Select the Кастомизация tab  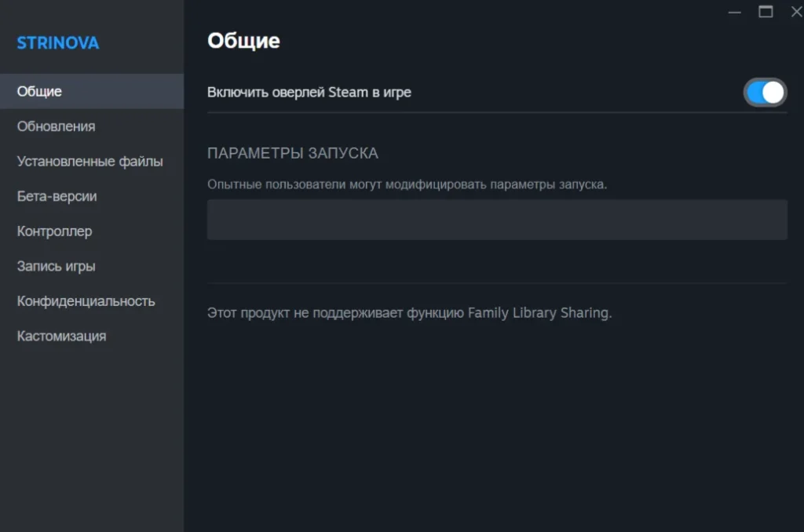point(61,336)
